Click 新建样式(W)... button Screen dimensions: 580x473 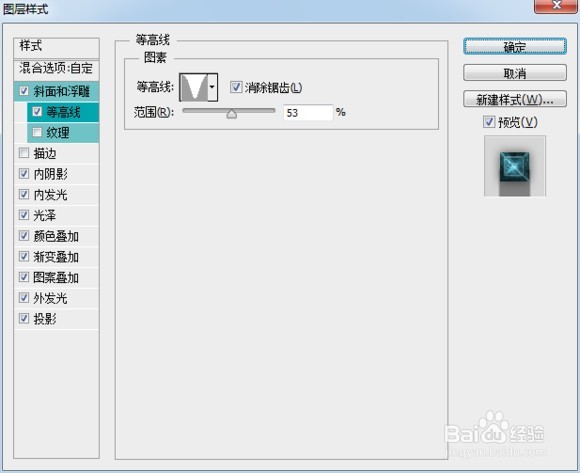coord(515,99)
